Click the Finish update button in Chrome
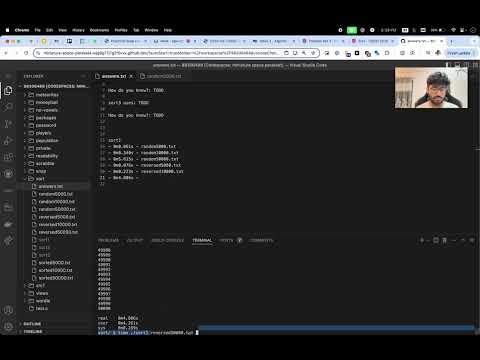Viewport: 480px width, 360px height. pos(461,53)
